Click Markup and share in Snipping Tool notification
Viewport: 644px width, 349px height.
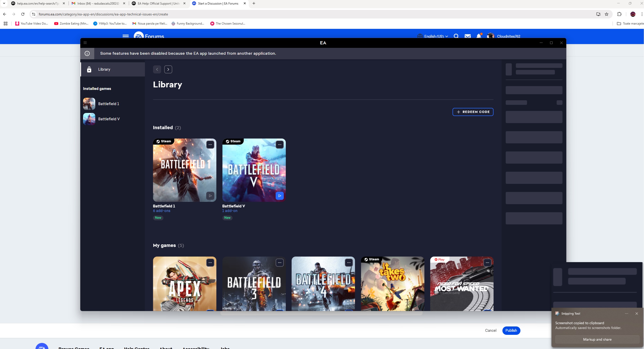[x=597, y=340]
